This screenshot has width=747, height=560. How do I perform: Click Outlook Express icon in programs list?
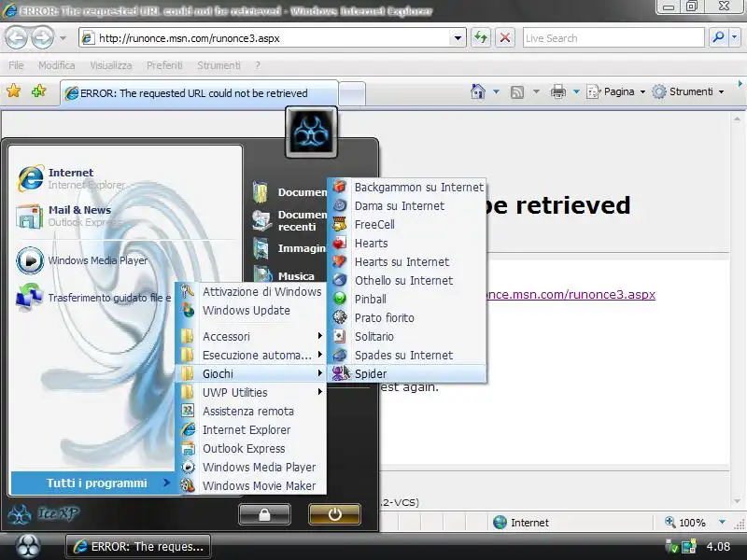[x=188, y=449]
